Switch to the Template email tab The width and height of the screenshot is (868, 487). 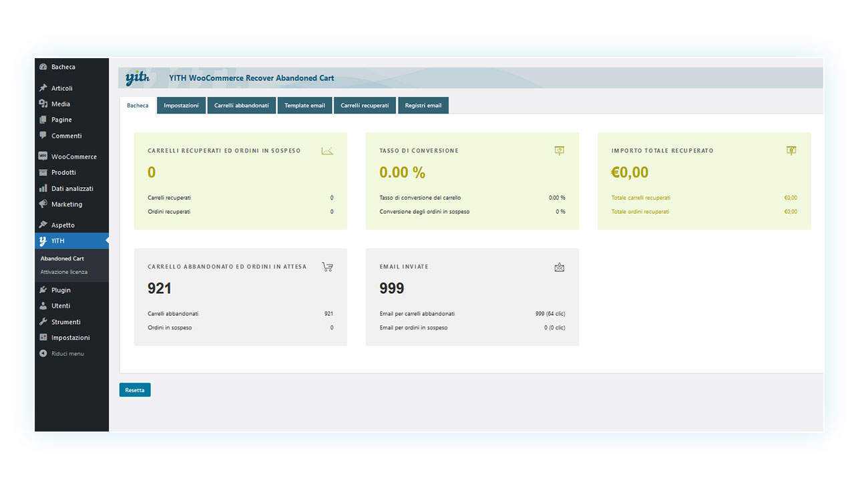[x=304, y=106]
